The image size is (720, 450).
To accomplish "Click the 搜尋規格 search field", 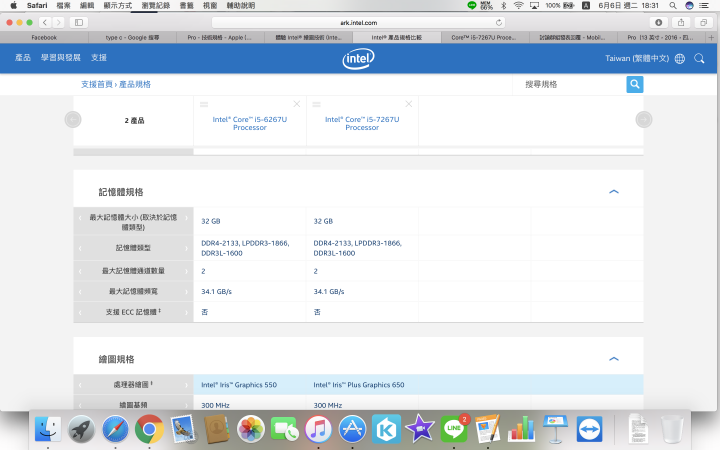I will click(569, 84).
